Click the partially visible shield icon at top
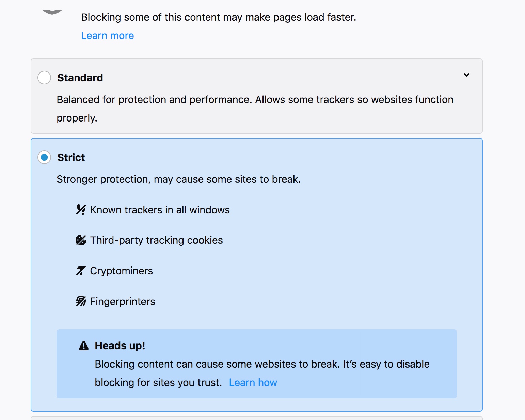This screenshot has height=420, width=525. (x=52, y=12)
